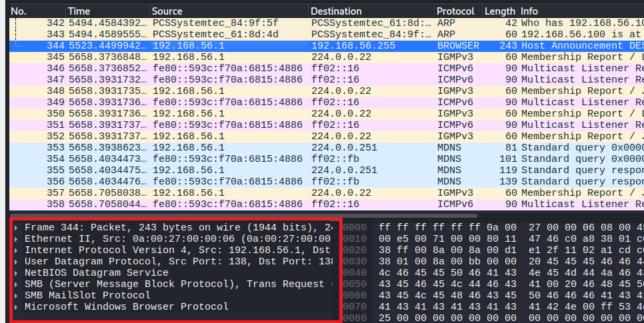Sort by the Destination column header

pos(371,11)
